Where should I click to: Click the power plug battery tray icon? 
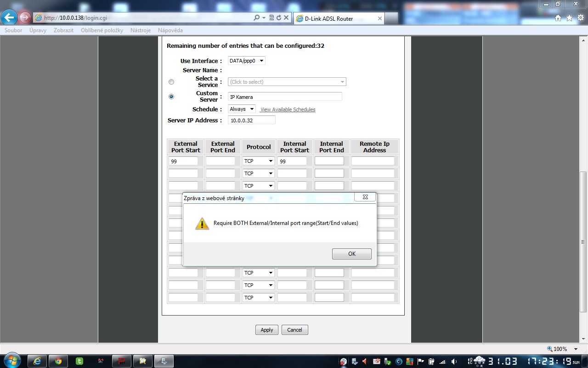(431, 361)
